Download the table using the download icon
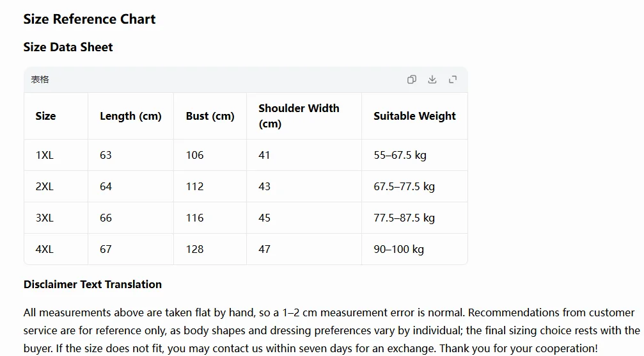 coord(432,79)
